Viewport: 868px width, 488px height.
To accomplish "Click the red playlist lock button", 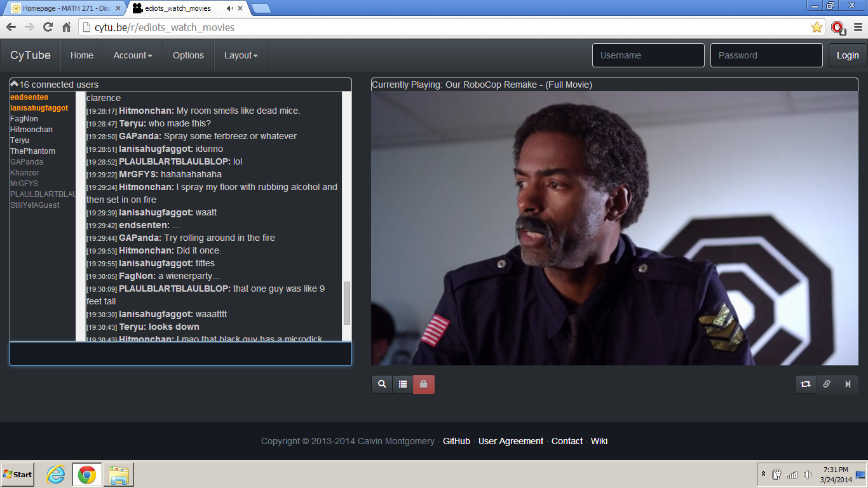I will pyautogui.click(x=424, y=384).
